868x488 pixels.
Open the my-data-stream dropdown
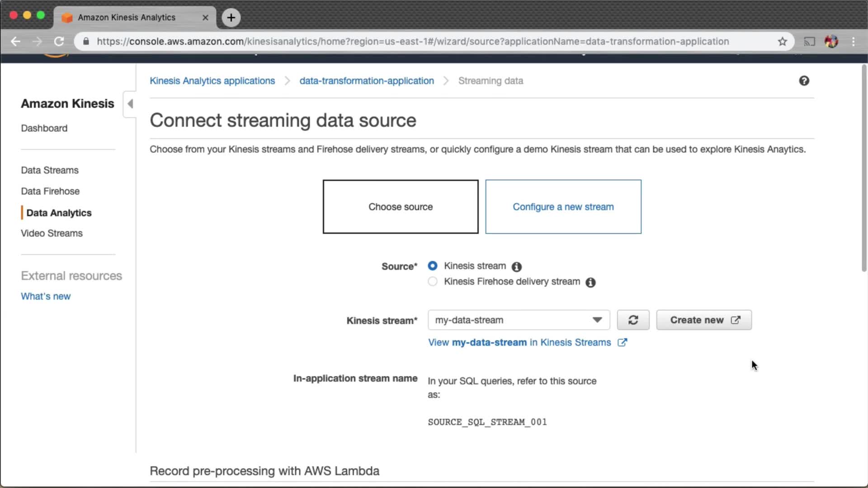(519, 320)
